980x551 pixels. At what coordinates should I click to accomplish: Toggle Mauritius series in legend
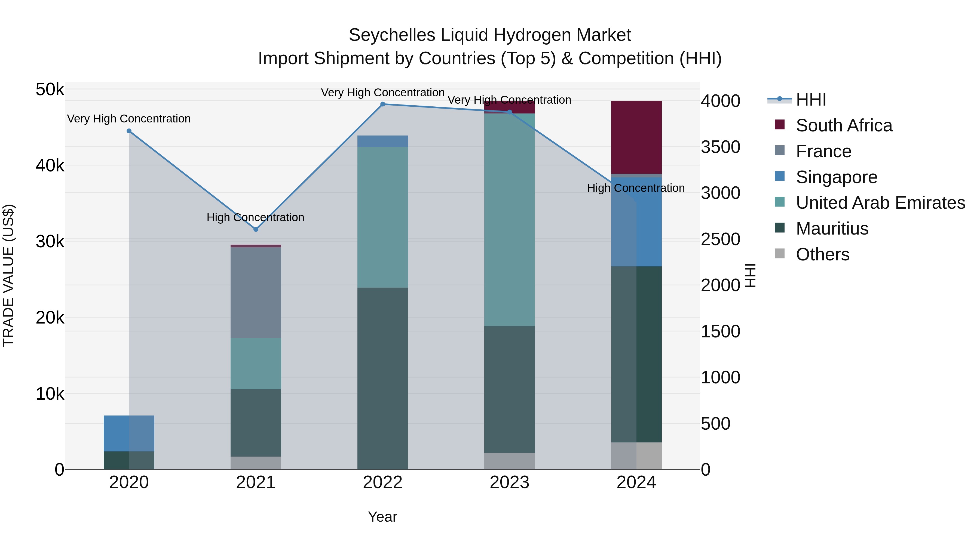(x=821, y=229)
